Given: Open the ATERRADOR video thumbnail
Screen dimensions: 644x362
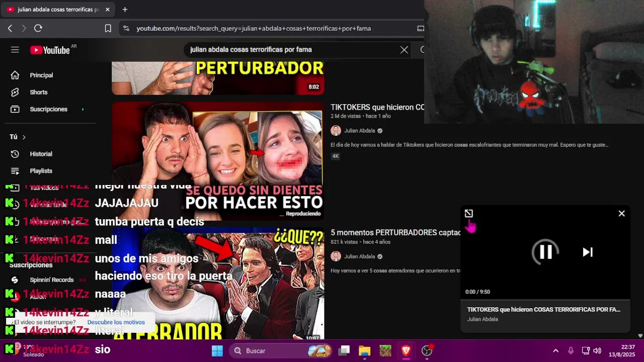Looking at the screenshot, I should pyautogui.click(x=218, y=284).
